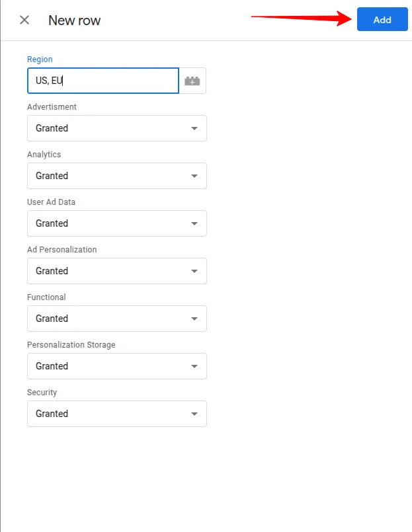Click the Ad Personalization label
The image size is (412, 532).
62,250
